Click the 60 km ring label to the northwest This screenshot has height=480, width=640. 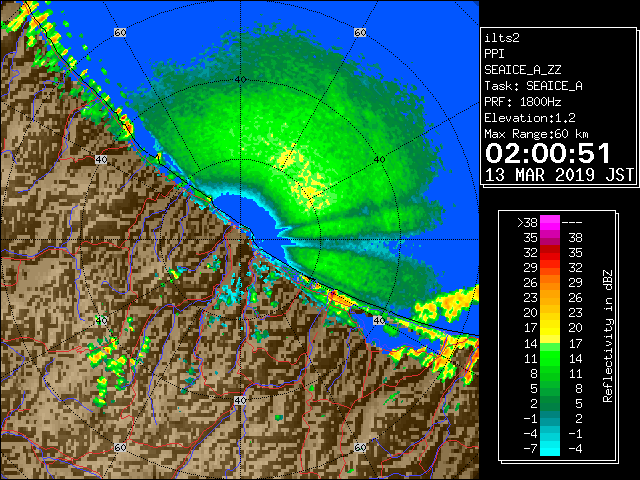tap(120, 32)
